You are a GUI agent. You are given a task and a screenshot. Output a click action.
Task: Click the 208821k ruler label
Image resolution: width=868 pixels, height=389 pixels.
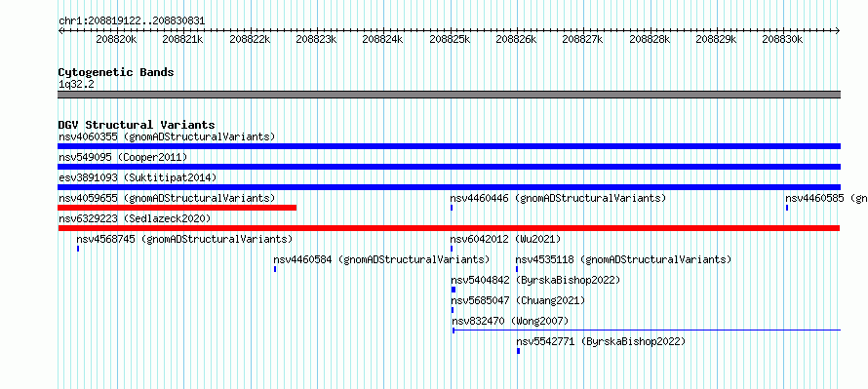(182, 39)
